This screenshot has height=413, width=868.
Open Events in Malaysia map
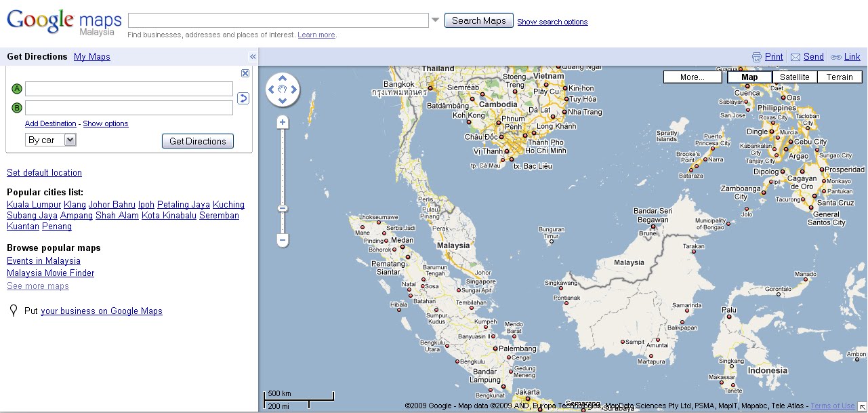tap(43, 261)
